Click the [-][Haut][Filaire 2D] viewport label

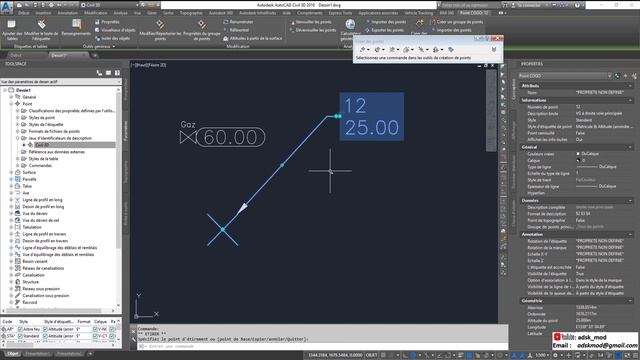pyautogui.click(x=149, y=65)
